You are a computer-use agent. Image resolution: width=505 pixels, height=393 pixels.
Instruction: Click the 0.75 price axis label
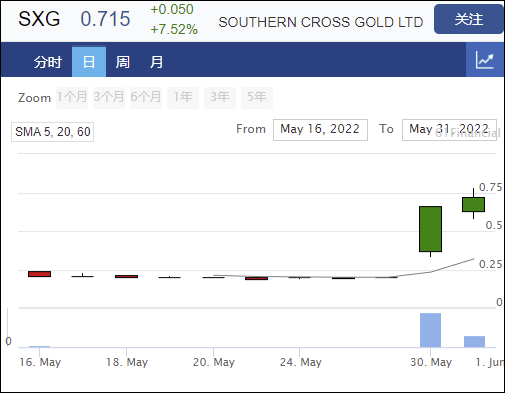[490, 187]
